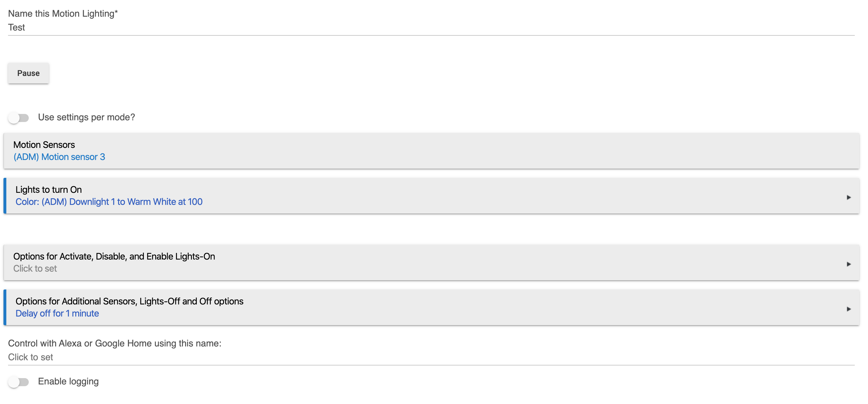Open Options for Activate, Disable, Enable Lights-On
The width and height of the screenshot is (868, 404).
click(431, 262)
